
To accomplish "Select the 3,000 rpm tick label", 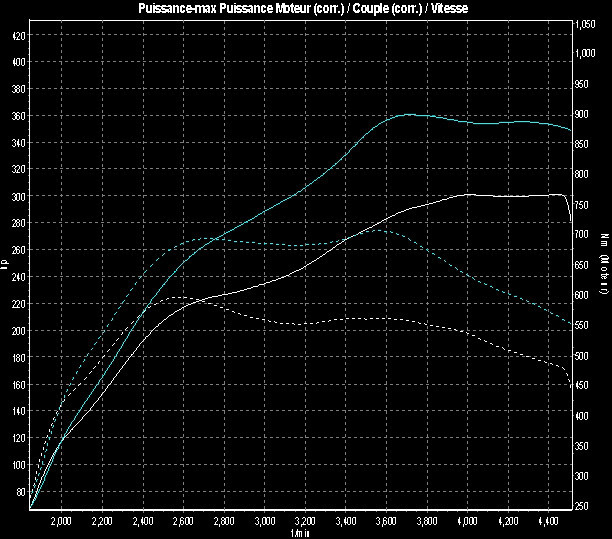I will coord(265,522).
